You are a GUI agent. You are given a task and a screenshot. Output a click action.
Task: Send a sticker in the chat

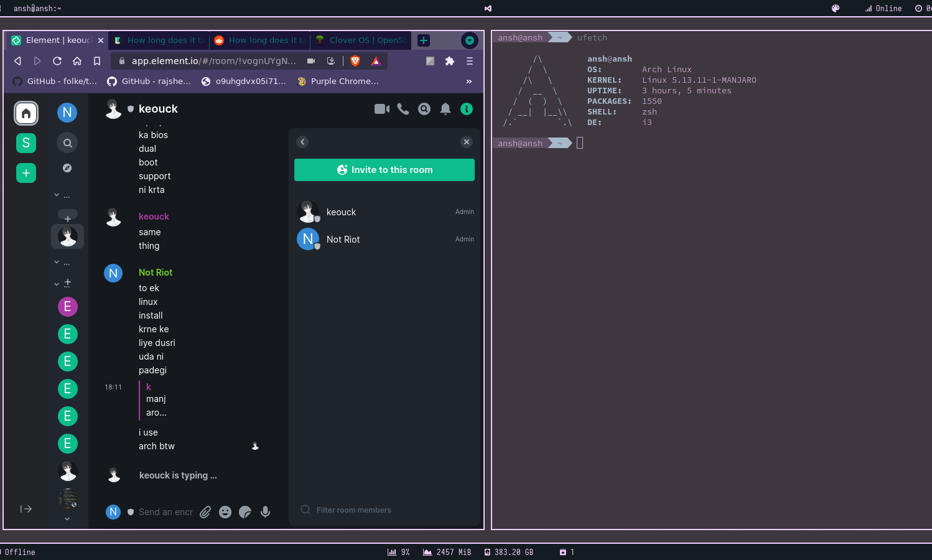click(245, 512)
